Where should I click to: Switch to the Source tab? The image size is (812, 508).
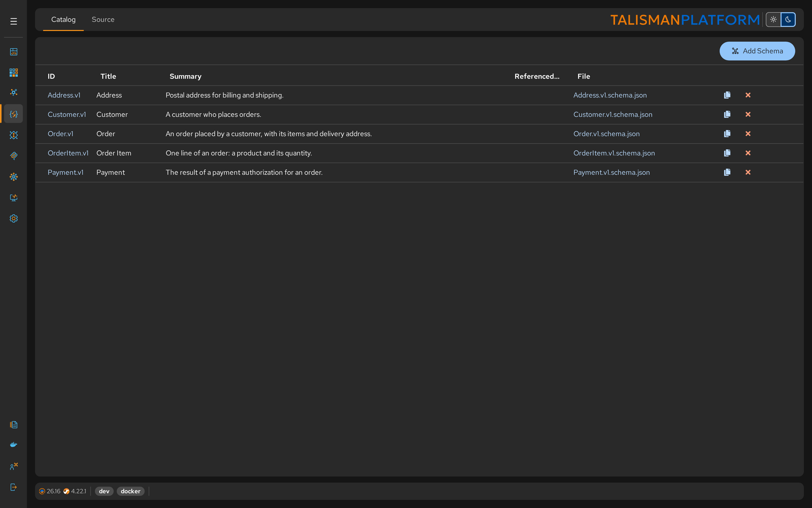(x=103, y=20)
